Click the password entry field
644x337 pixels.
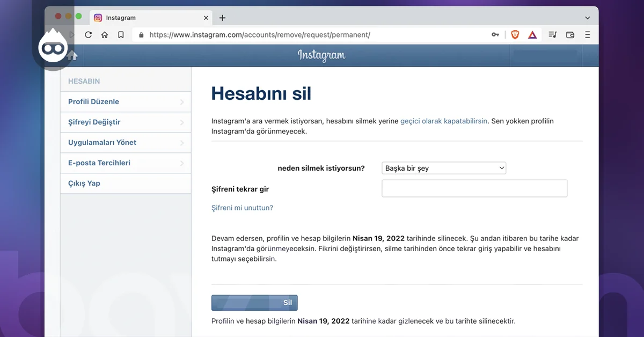[474, 188]
